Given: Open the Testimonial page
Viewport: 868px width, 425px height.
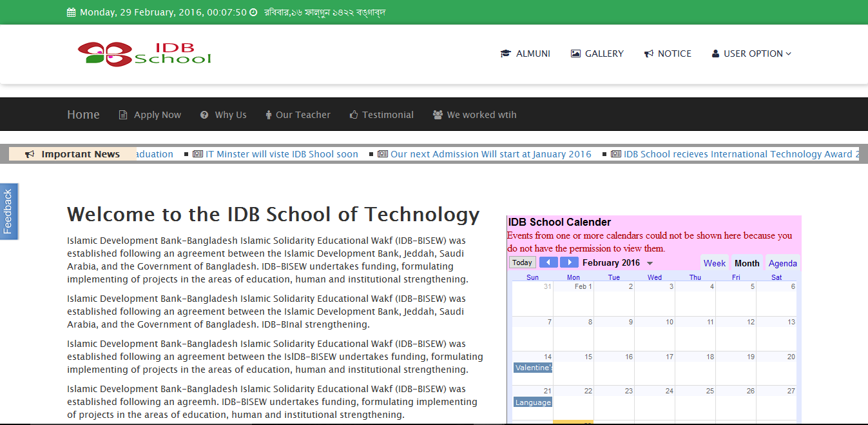Looking at the screenshot, I should [381, 115].
